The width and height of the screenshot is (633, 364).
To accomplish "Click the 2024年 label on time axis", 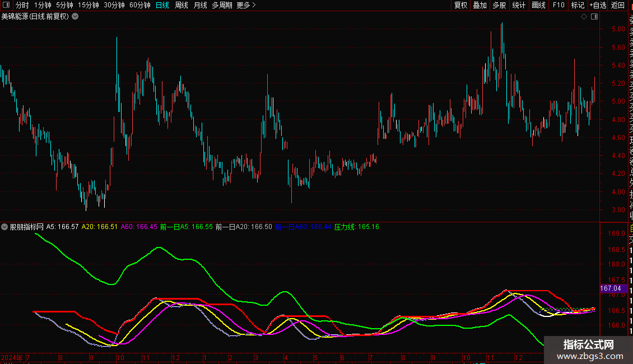I will [x=12, y=357].
